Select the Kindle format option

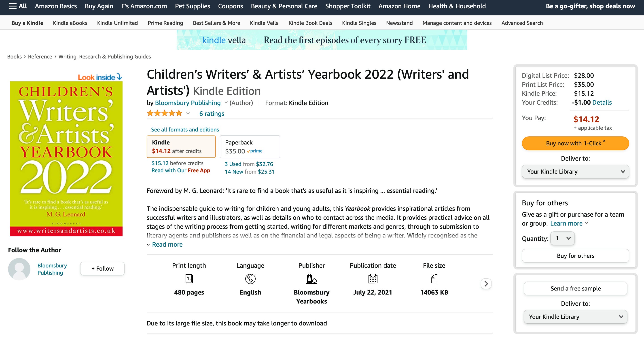181,147
